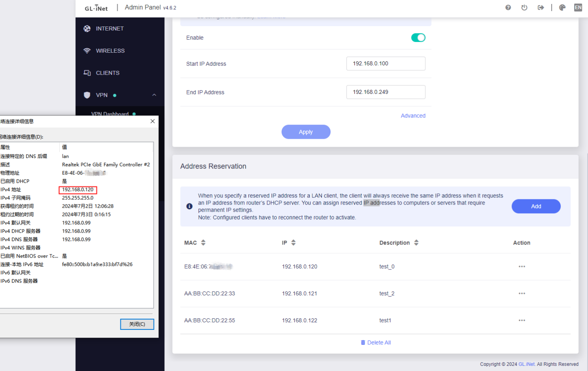This screenshot has width=588, height=371.
Task: Click the reboot power icon
Action: [524, 8]
